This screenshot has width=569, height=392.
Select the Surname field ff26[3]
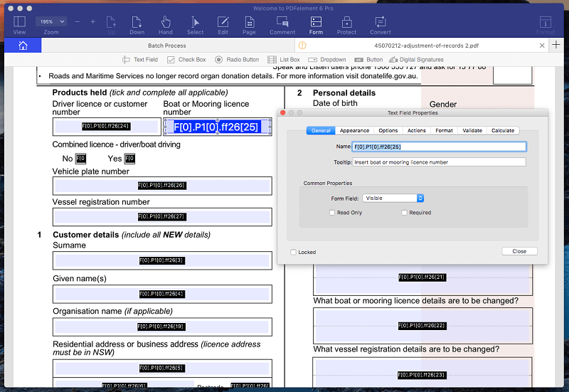tap(162, 260)
